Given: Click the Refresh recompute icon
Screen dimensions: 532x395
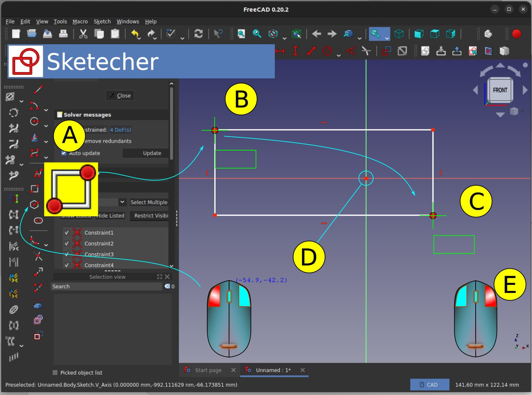Looking at the screenshot, I should coord(198,34).
